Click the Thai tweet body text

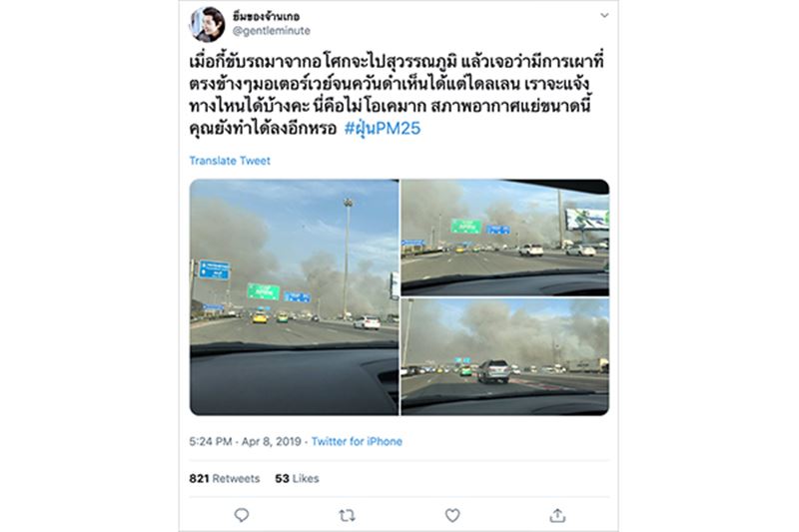tap(396, 95)
